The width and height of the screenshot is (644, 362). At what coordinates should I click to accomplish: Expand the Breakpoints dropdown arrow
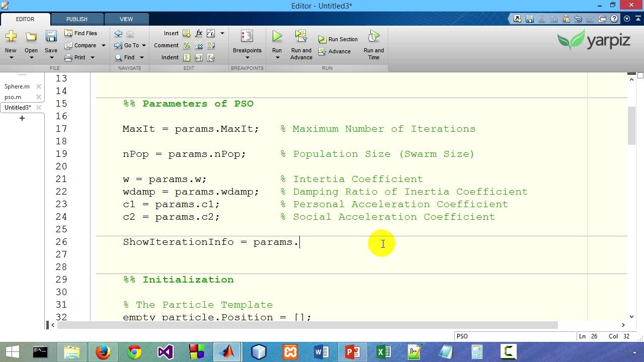click(247, 58)
